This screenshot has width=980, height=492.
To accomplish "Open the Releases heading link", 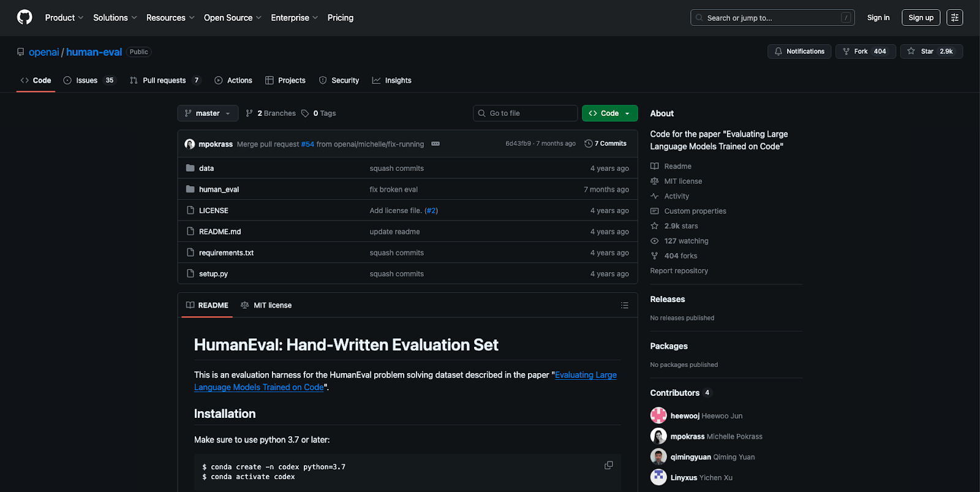I will [x=668, y=299].
